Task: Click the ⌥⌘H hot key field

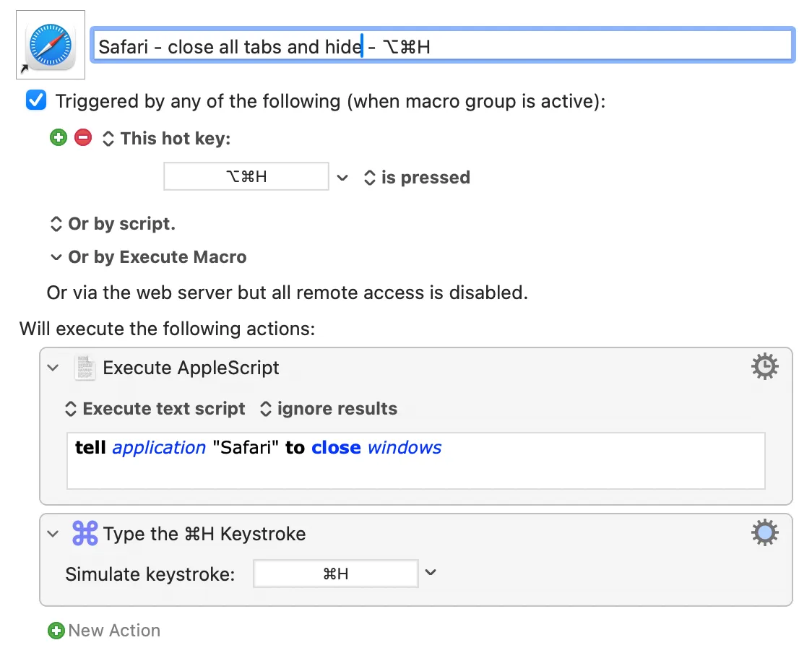Action: tap(246, 176)
